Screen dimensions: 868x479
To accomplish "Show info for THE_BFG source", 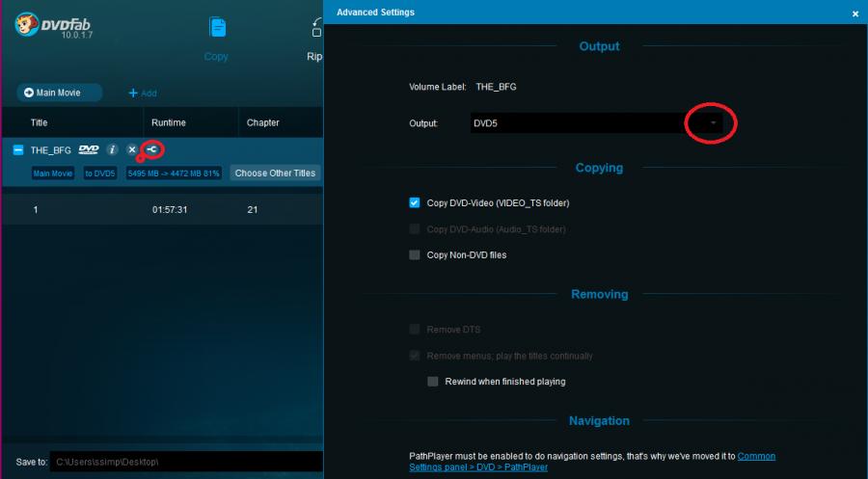I will (x=112, y=150).
